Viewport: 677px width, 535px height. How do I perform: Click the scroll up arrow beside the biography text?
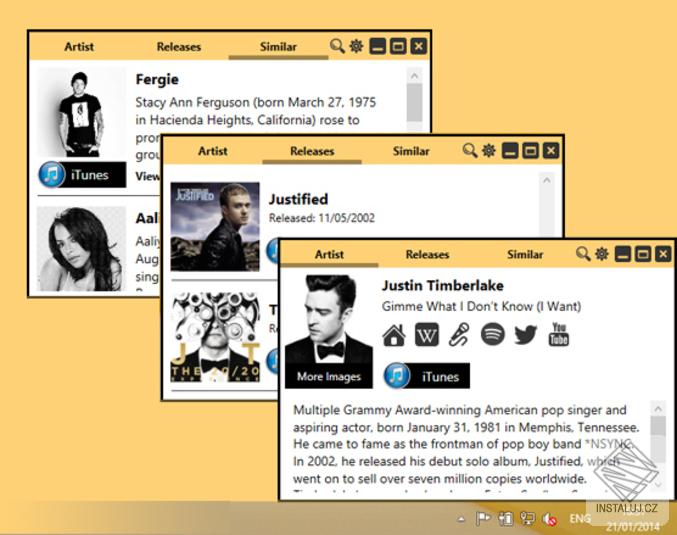[658, 408]
